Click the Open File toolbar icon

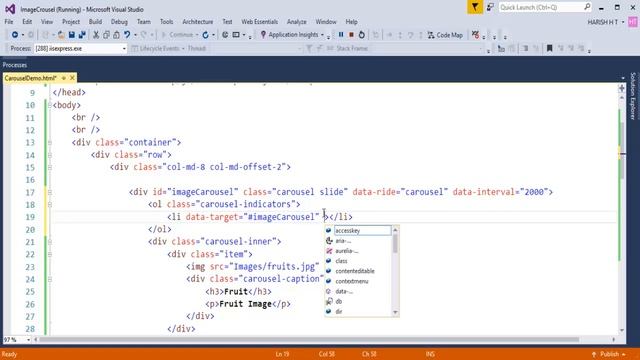pos(61,35)
